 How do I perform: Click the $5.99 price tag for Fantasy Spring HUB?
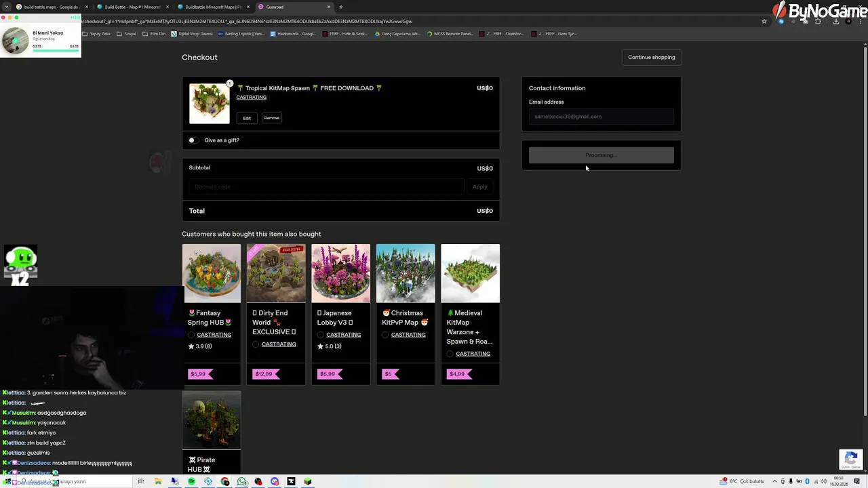199,374
